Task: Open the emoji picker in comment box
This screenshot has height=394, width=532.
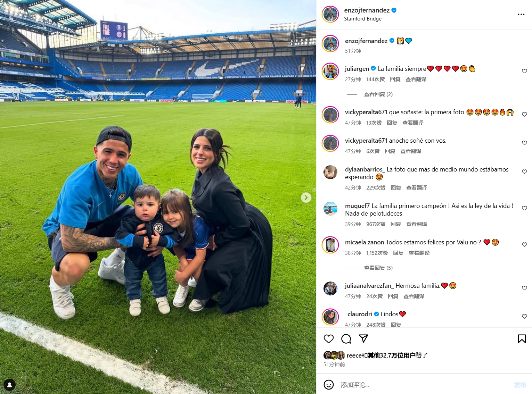Action: tap(328, 385)
